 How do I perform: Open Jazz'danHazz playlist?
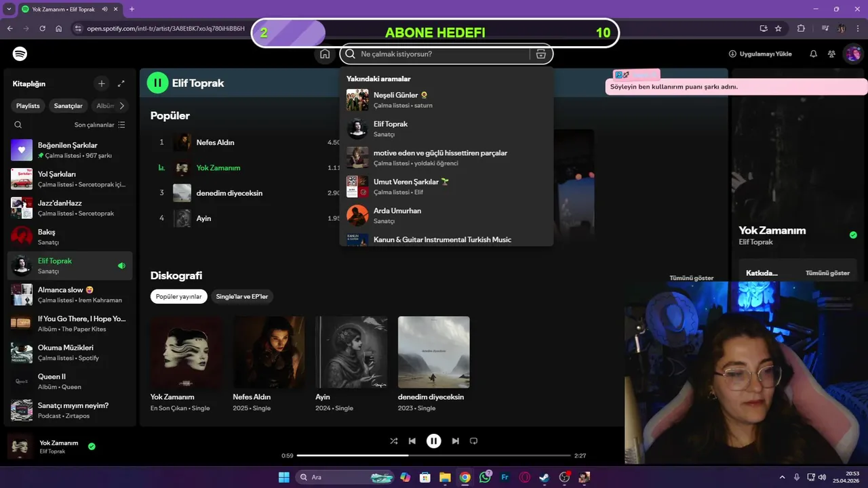(x=71, y=207)
